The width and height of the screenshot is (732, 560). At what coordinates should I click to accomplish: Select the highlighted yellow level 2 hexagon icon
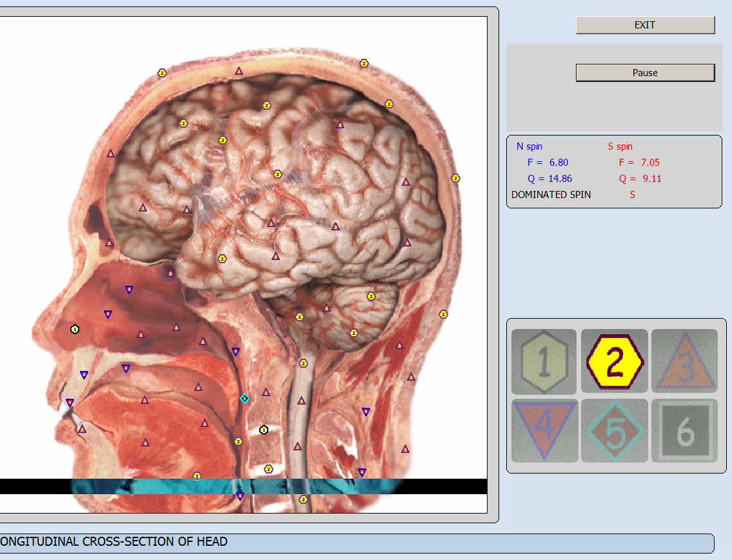click(x=615, y=363)
